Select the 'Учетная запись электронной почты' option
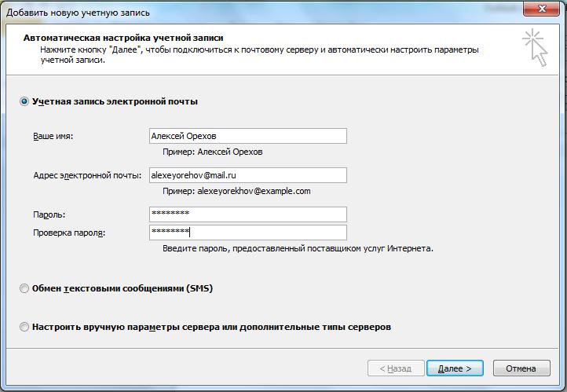The width and height of the screenshot is (567, 392). 25,101
